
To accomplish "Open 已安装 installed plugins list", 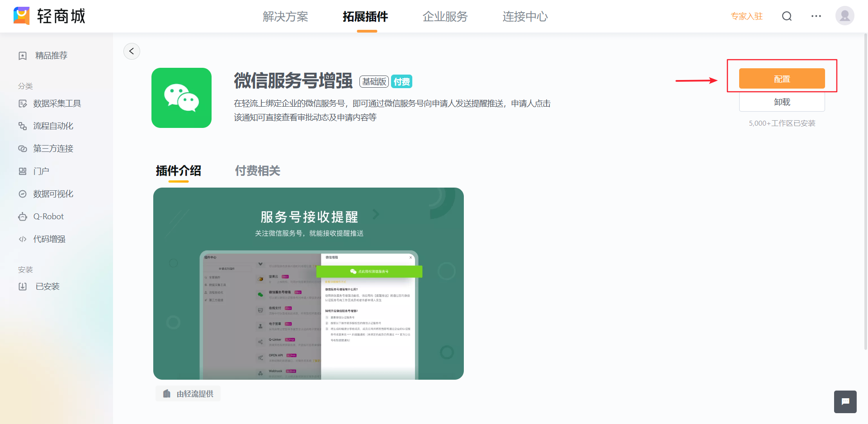I will (x=47, y=287).
